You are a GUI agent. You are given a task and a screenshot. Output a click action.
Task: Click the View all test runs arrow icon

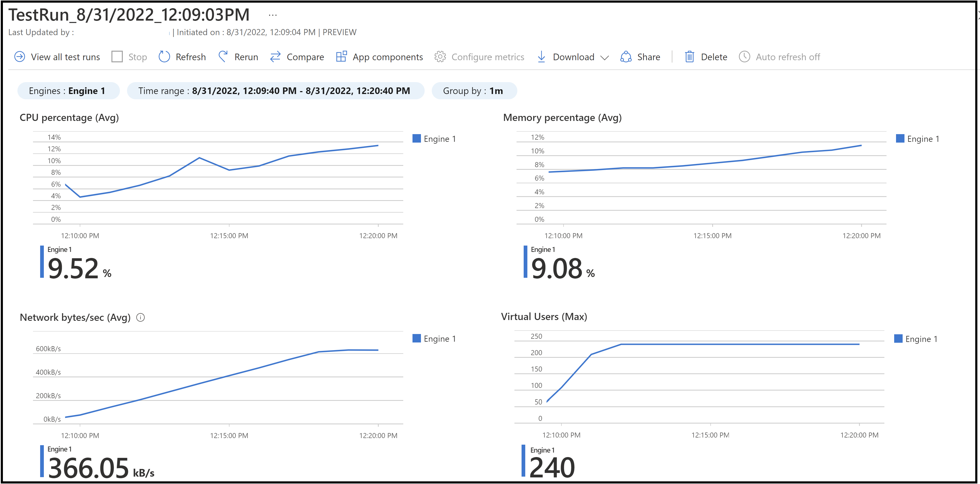coord(19,57)
